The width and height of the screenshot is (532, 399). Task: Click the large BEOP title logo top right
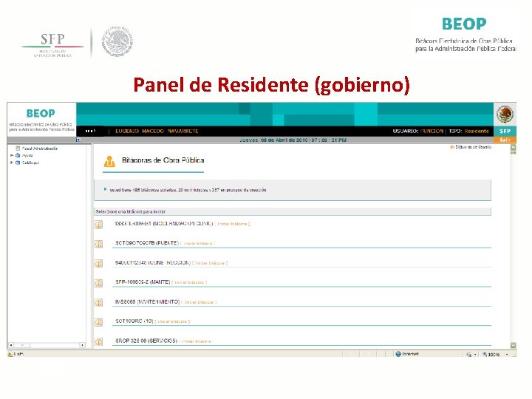coord(464,24)
